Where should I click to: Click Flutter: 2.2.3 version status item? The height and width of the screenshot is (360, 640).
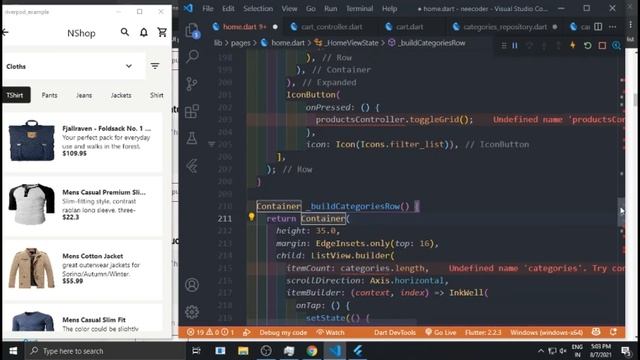click(x=483, y=332)
